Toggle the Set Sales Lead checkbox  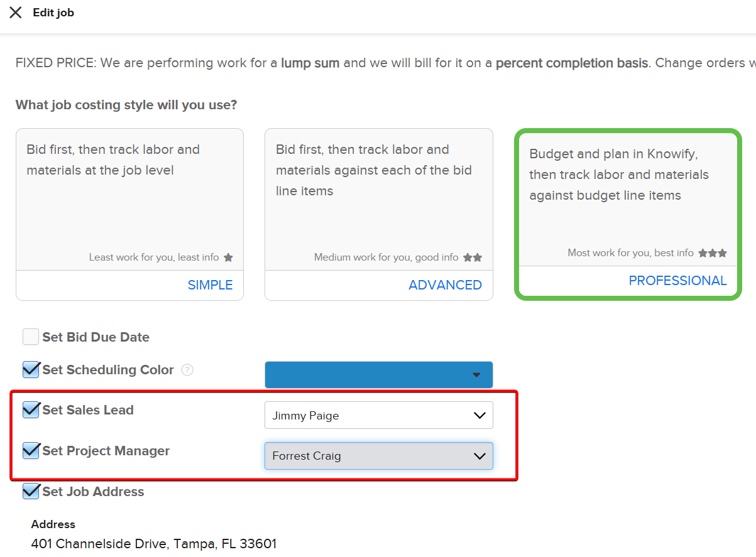tap(31, 410)
